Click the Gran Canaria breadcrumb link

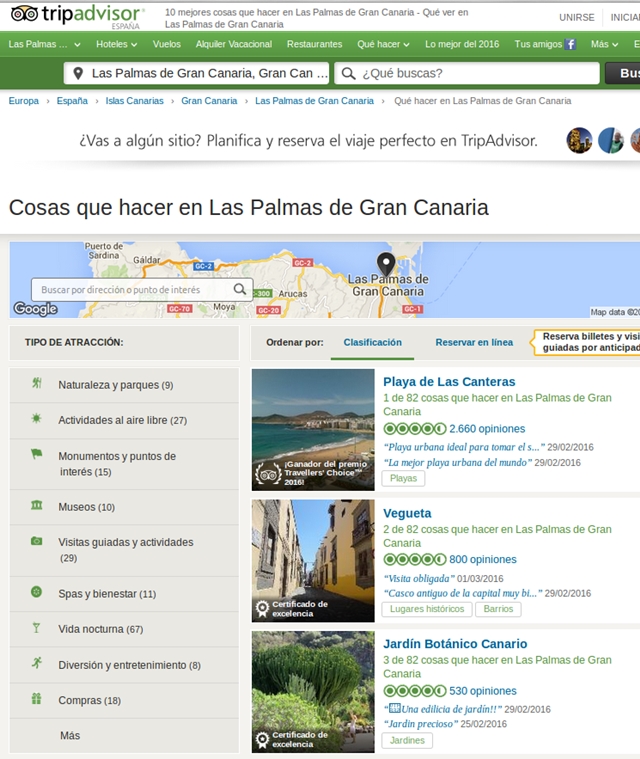[209, 101]
